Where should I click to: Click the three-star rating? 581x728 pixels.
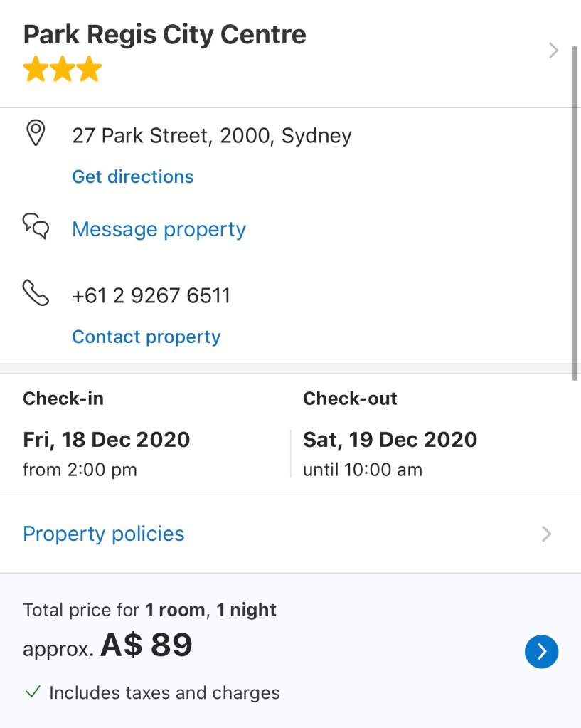point(63,70)
